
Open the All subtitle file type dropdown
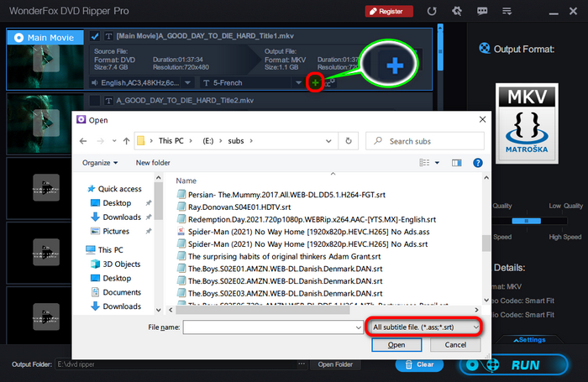click(x=425, y=327)
